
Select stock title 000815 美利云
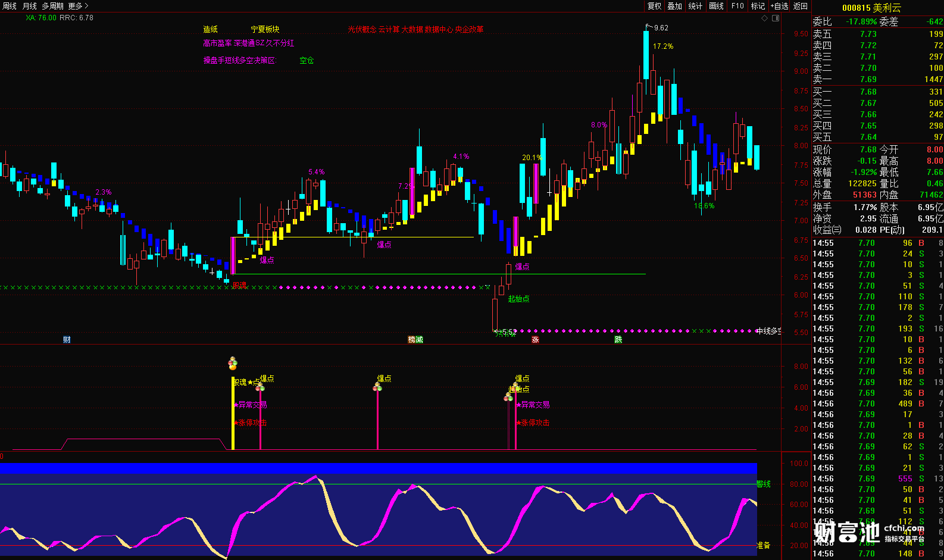click(x=871, y=8)
